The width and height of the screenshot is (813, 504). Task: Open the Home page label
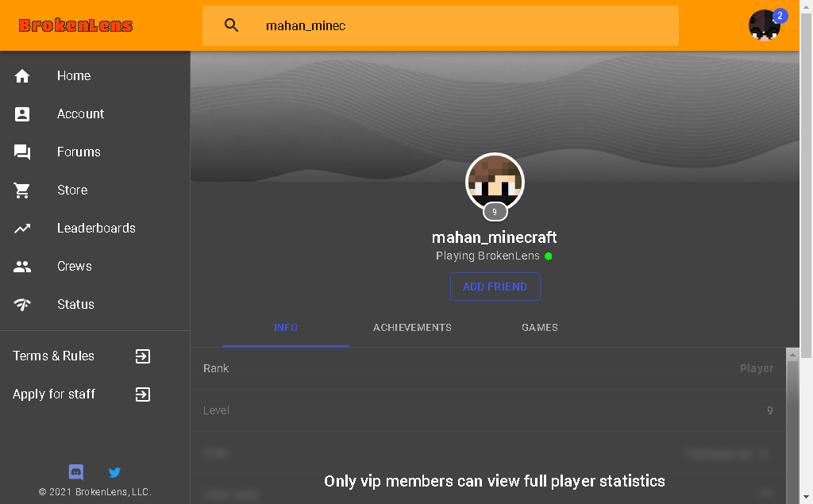click(x=74, y=75)
